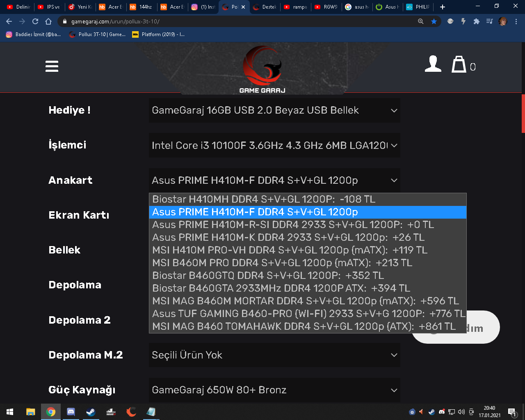The image size is (525, 420).
Task: Open the shopping cart icon
Action: tap(459, 64)
